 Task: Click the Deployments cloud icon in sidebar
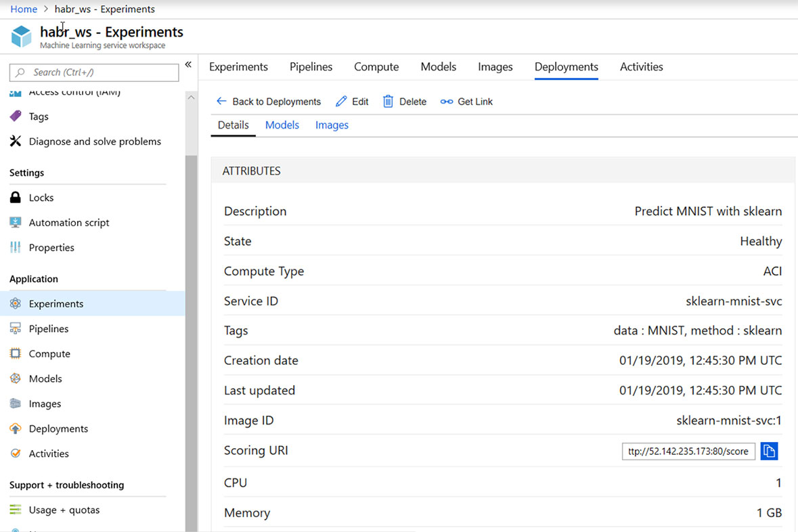[16, 429]
